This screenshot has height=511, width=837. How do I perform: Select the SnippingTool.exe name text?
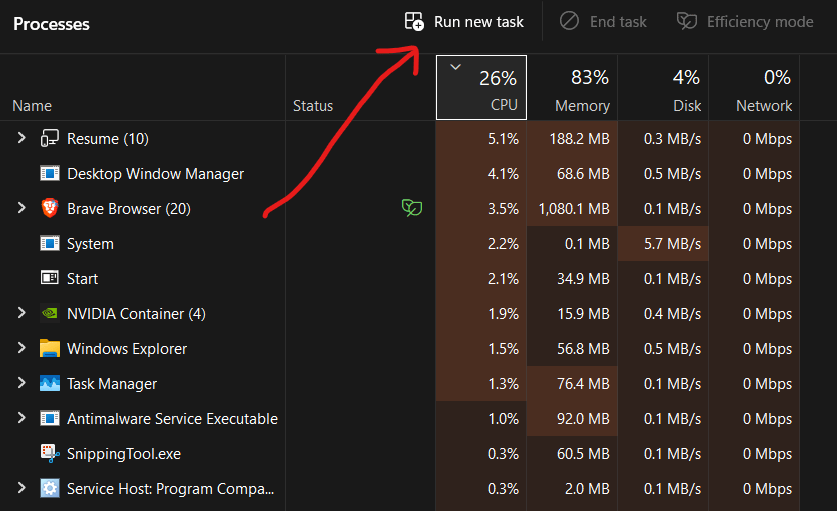(x=124, y=454)
